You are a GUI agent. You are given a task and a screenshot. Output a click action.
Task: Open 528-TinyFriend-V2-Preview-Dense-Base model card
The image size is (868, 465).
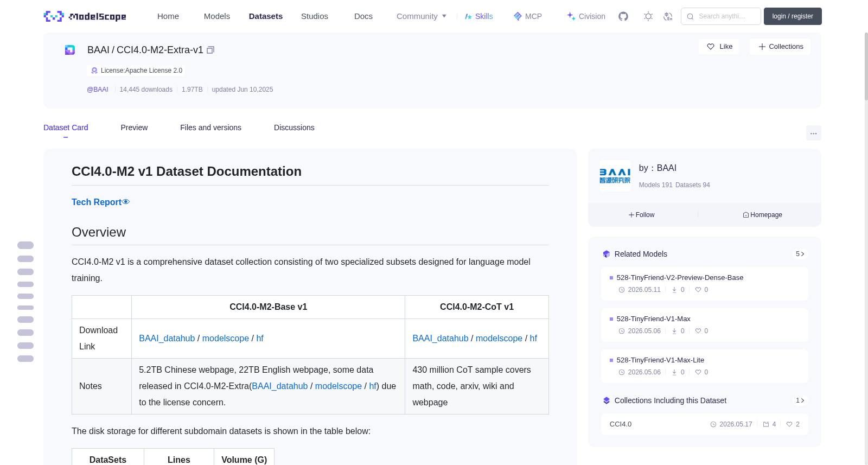click(x=704, y=283)
